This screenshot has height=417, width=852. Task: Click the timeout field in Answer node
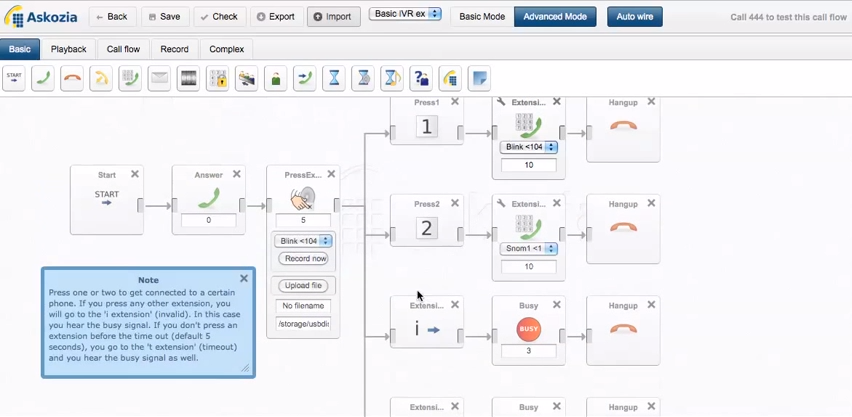pos(208,220)
